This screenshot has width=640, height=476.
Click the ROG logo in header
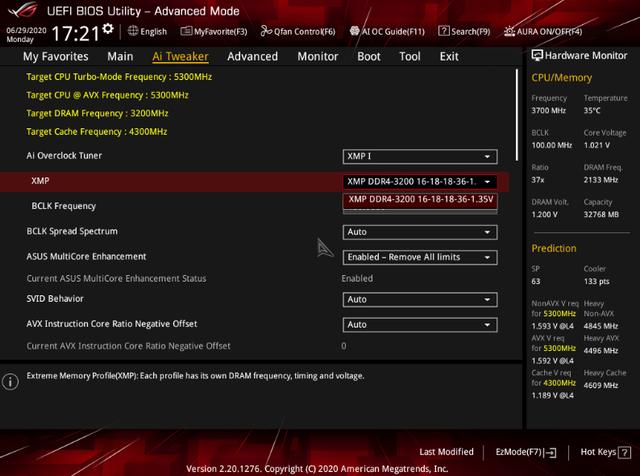coord(23,10)
